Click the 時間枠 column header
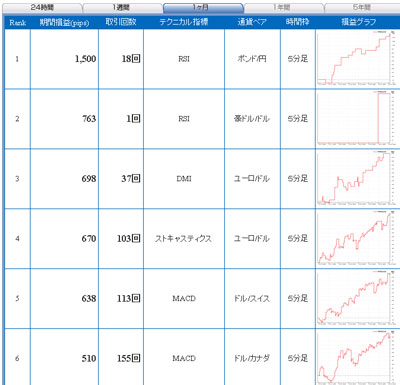 tap(298, 22)
